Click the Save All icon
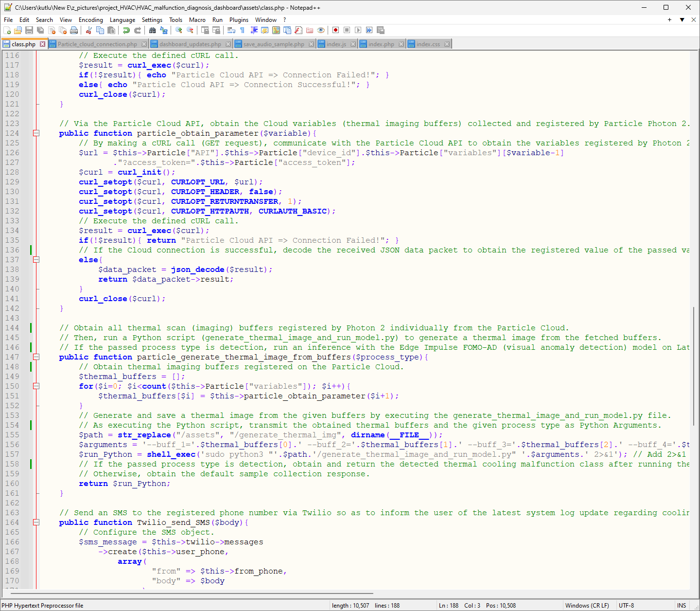The image size is (700, 611). (x=40, y=30)
